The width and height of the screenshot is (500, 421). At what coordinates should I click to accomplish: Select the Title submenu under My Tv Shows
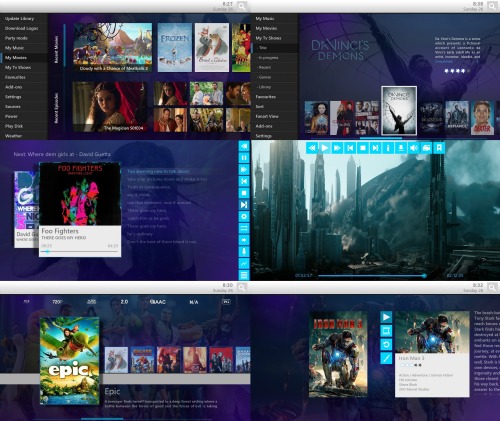275,48
